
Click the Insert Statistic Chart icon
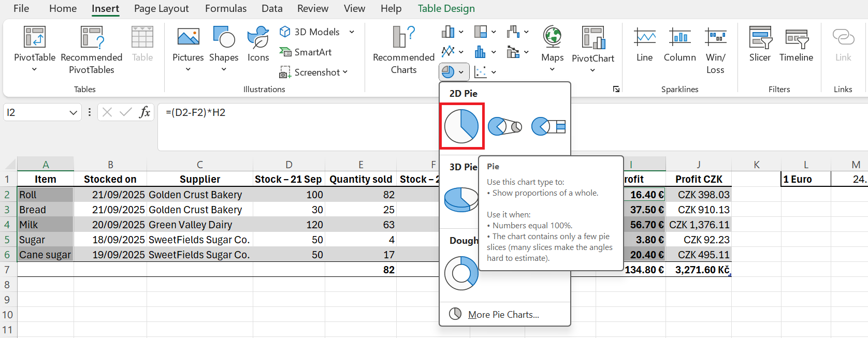tap(481, 52)
